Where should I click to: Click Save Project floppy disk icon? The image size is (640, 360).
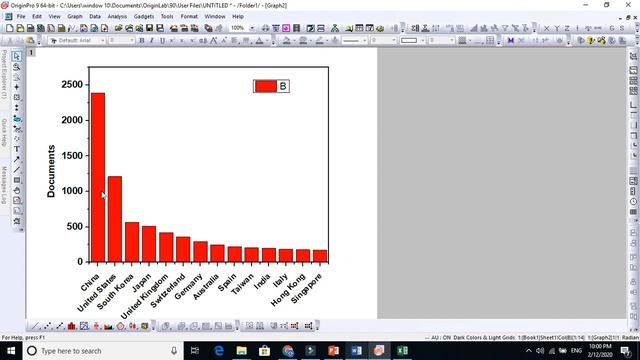149,28
